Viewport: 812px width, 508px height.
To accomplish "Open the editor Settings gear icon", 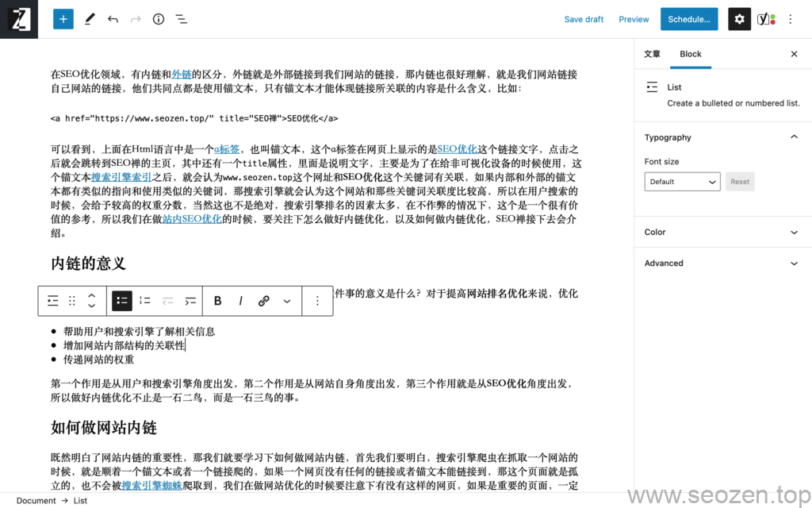I will pyautogui.click(x=739, y=18).
